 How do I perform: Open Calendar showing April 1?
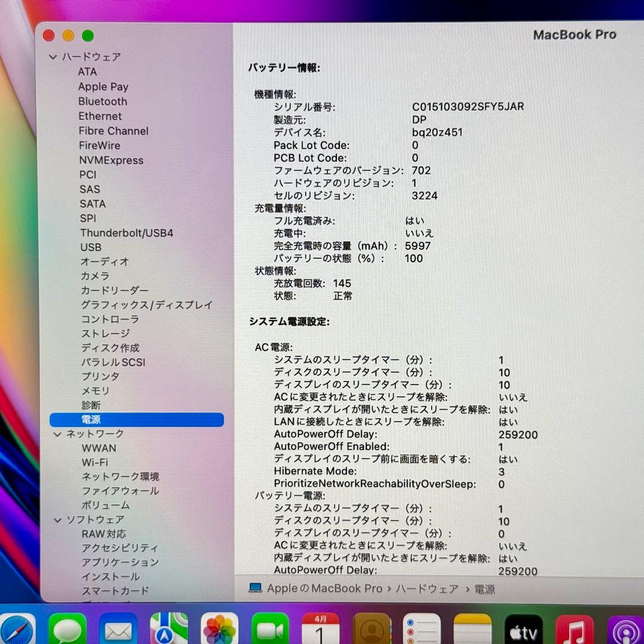point(321,628)
